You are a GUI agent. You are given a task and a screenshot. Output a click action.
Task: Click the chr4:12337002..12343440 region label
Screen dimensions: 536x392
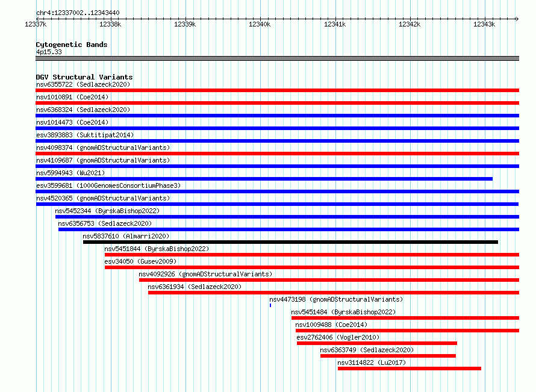tap(78, 13)
